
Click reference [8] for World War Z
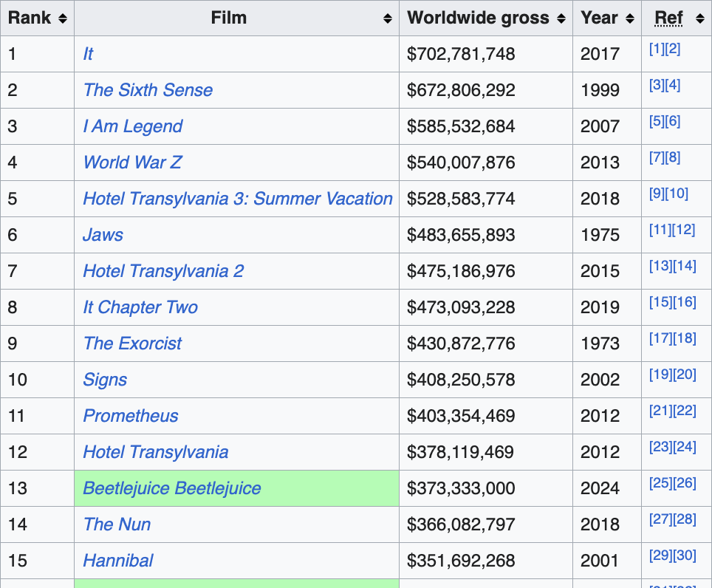(x=673, y=157)
